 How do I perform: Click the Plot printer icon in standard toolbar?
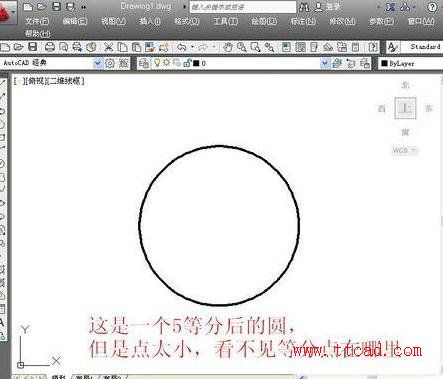(x=50, y=47)
